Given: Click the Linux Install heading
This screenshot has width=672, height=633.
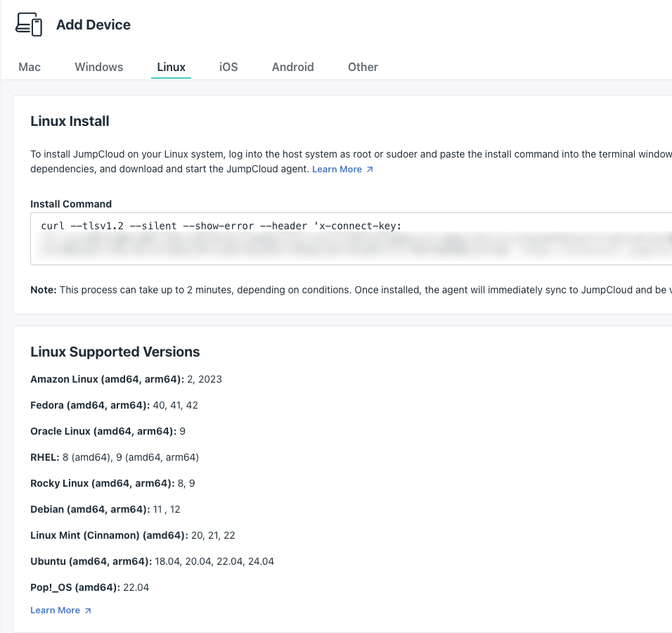Looking at the screenshot, I should (70, 121).
